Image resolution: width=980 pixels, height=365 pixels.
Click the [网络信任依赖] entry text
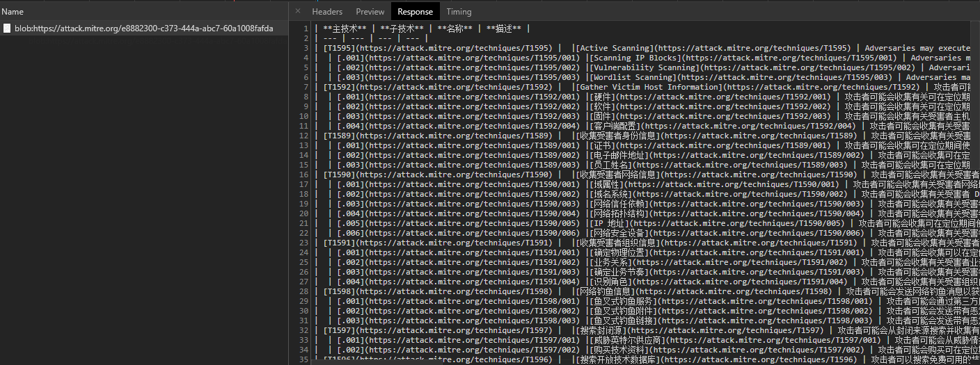[619, 204]
